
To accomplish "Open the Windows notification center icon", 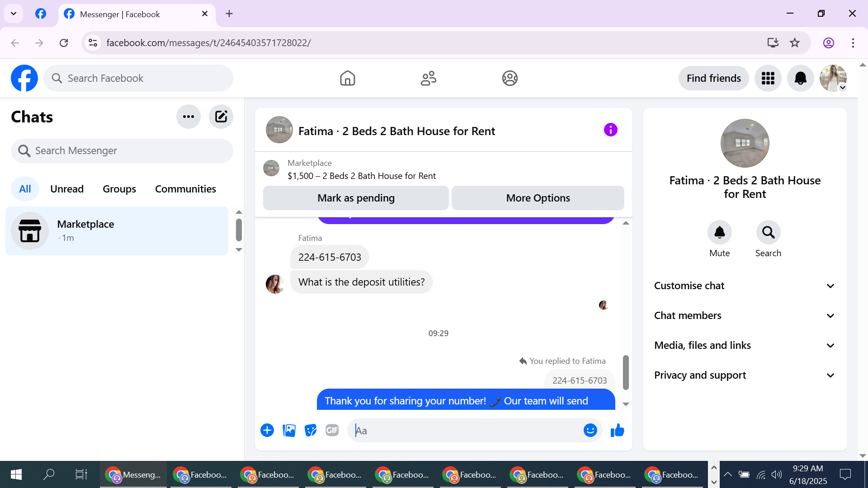I will coord(845,474).
